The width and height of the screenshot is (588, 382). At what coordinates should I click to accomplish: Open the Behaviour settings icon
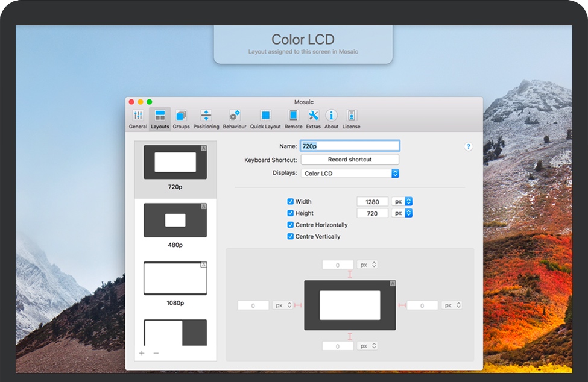[235, 119]
